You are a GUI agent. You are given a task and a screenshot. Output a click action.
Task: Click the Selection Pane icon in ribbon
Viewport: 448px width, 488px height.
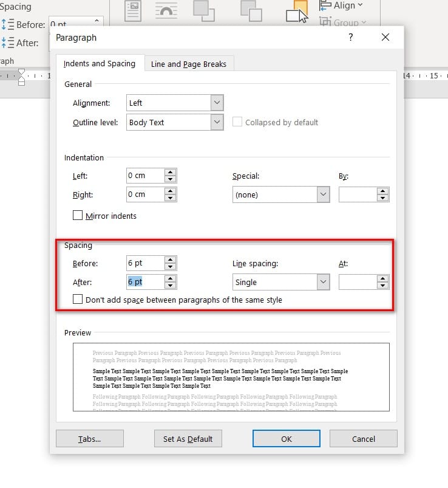[297, 12]
